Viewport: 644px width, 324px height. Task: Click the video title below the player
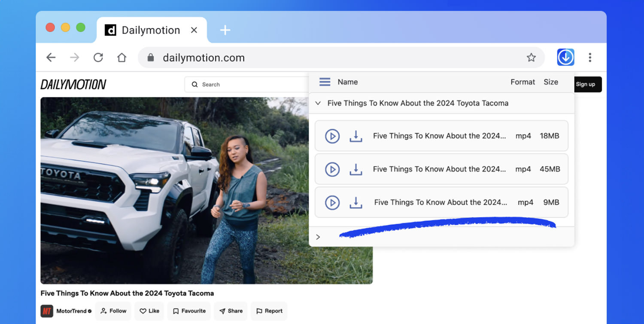[x=127, y=293]
